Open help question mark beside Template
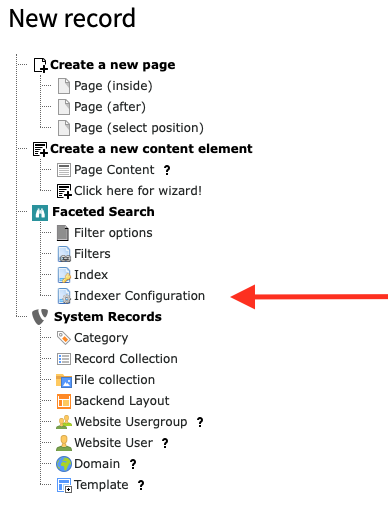388x513 pixels. [x=141, y=485]
